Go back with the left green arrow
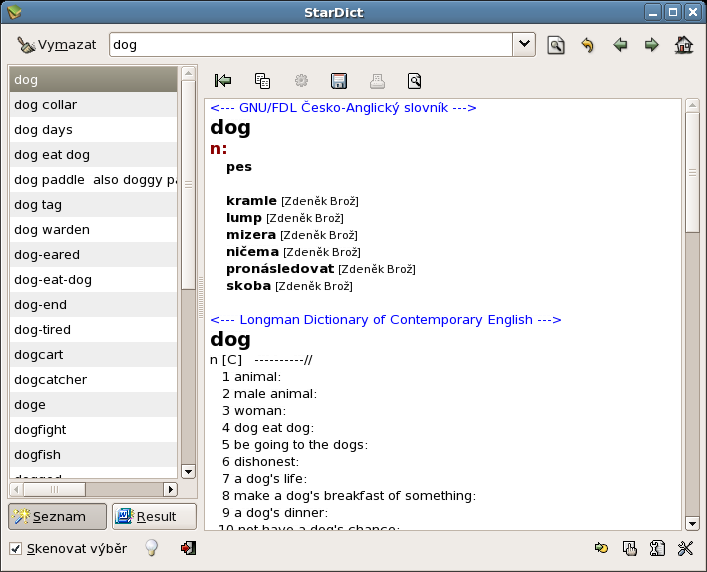This screenshot has width=707, height=572. click(620, 45)
